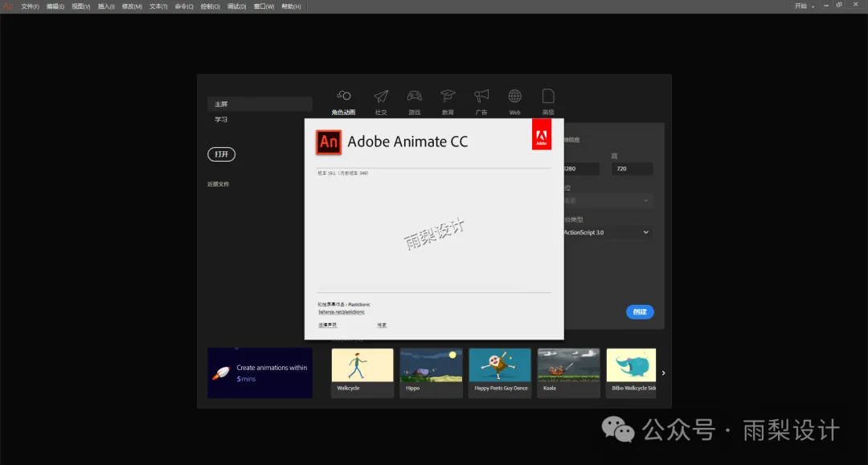Open the 鸣谢 credits link
Image resolution: width=868 pixels, height=465 pixels.
pos(382,325)
